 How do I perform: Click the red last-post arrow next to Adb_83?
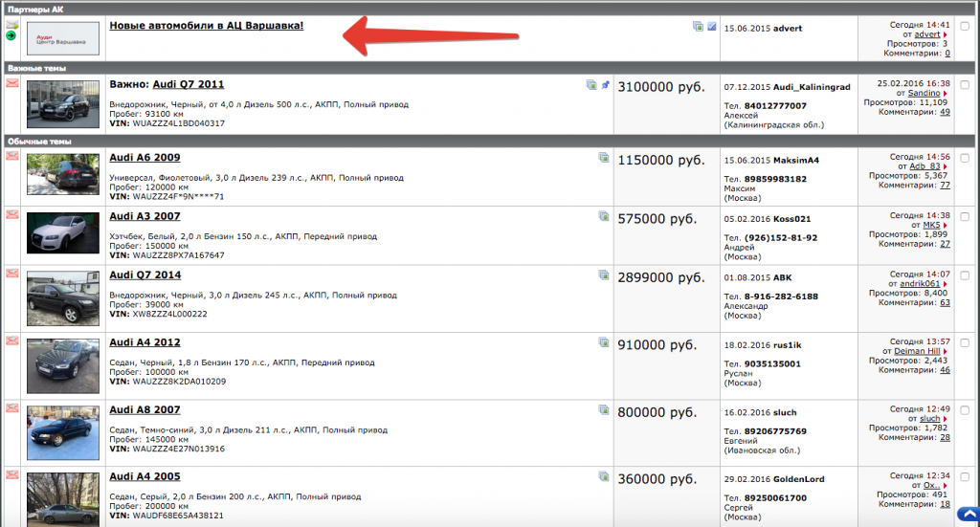point(945,166)
